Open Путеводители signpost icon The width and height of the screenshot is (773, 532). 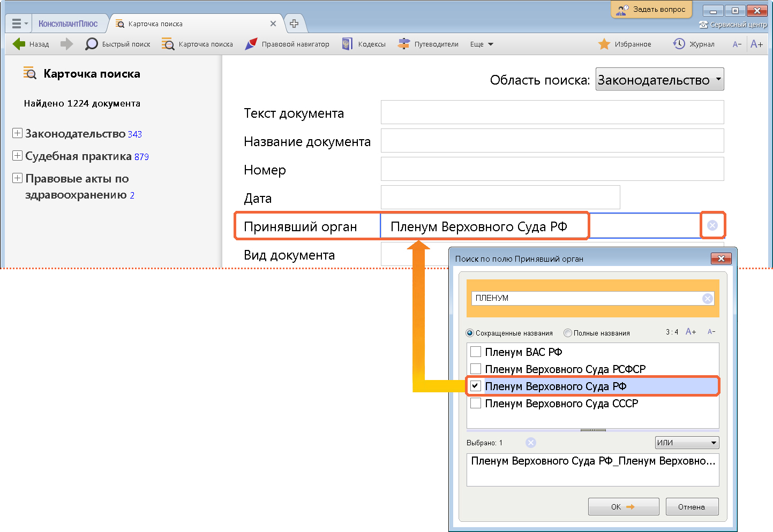[x=404, y=44]
